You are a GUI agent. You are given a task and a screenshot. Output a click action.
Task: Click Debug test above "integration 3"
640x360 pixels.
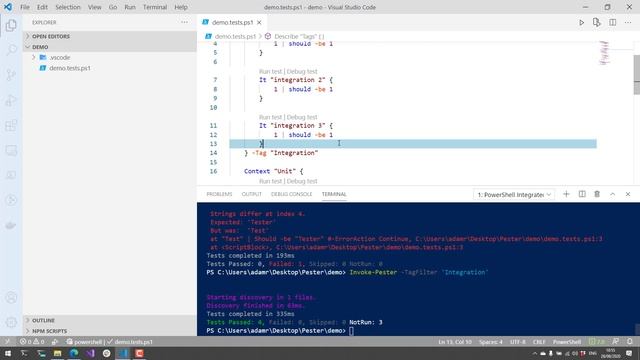(x=302, y=117)
